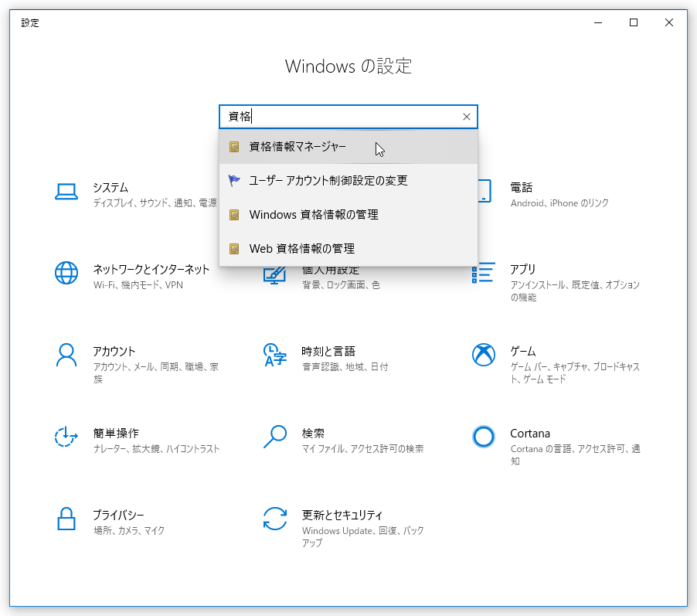
Task: Click the description Android、iPhone のリンク
Action: click(x=559, y=202)
